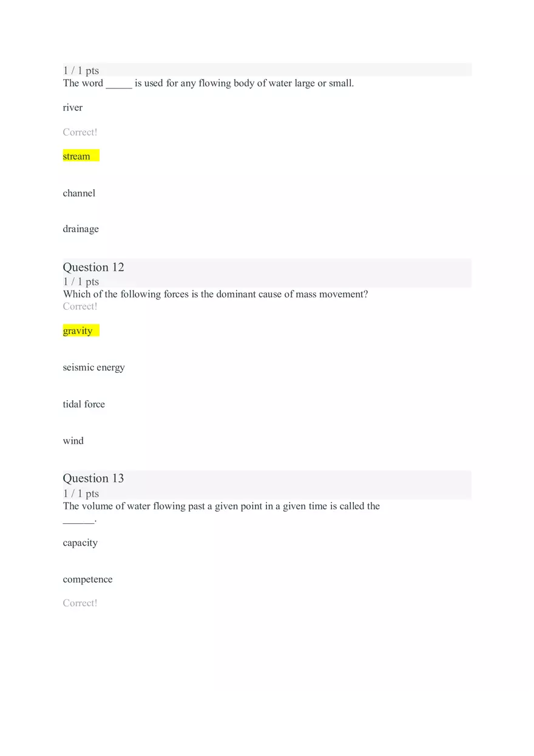Click the mass movement question text
The width and height of the screenshot is (534, 756).
click(x=215, y=295)
